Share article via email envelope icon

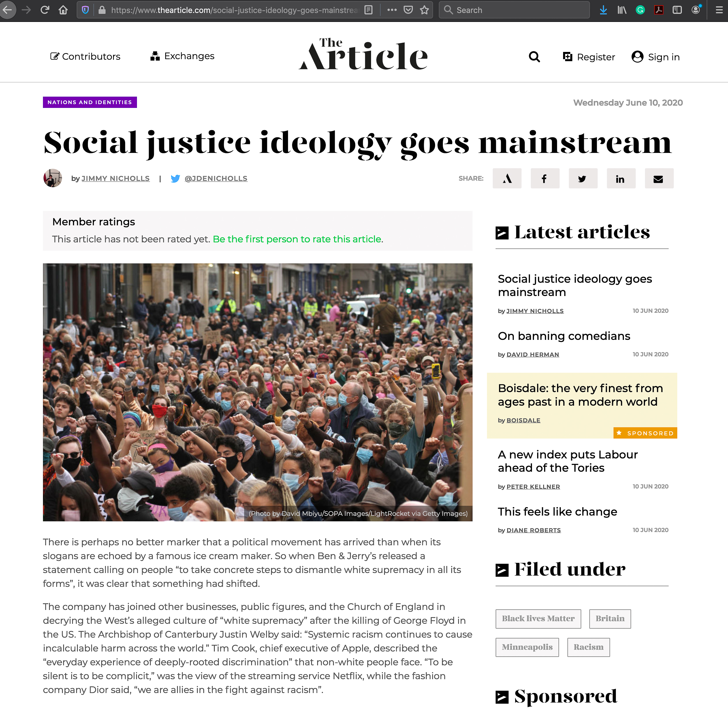659,179
